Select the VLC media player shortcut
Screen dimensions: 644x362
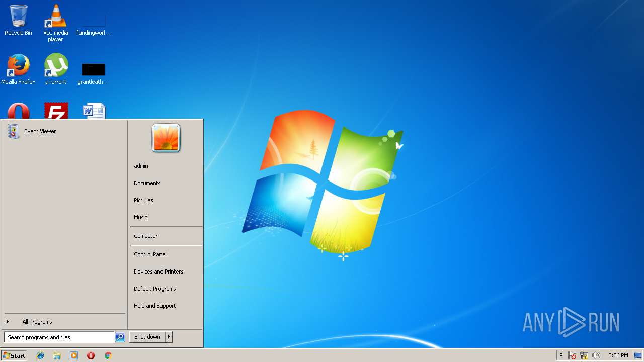pyautogui.click(x=55, y=23)
